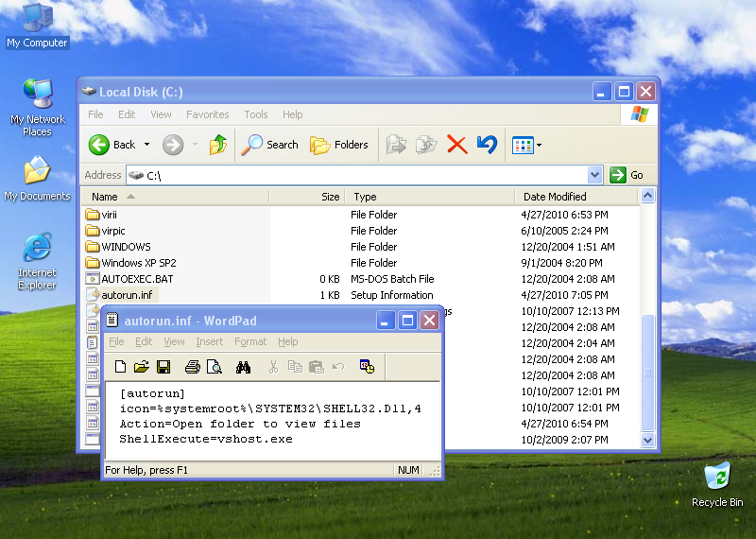This screenshot has width=756, height=539.
Task: Go Up one folder level in Explorer
Action: pyautogui.click(x=218, y=145)
